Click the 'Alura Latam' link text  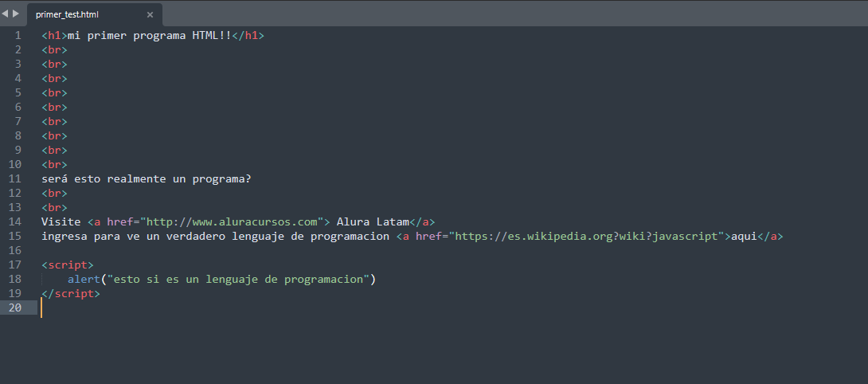373,221
